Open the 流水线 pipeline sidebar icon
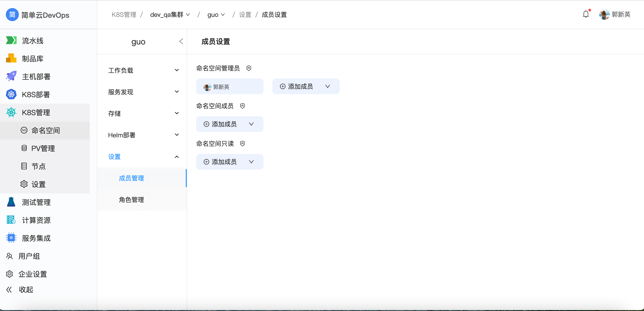The height and width of the screenshot is (311, 644). [x=11, y=40]
